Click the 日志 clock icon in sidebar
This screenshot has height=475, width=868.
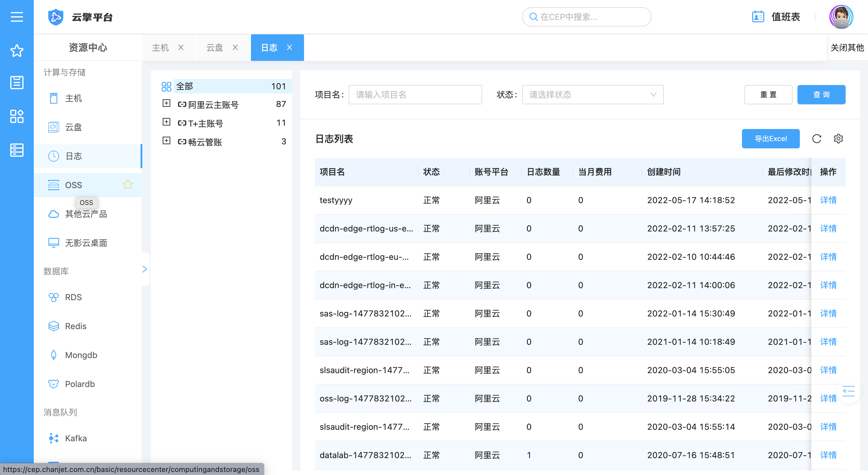(x=54, y=156)
